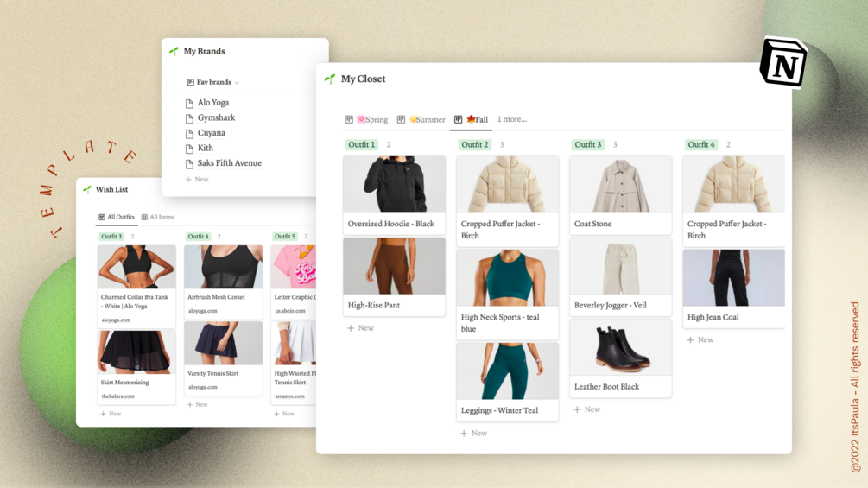Click the Outfit 4 group label in My Closet
Screen dimensions: 868x488
click(x=701, y=144)
